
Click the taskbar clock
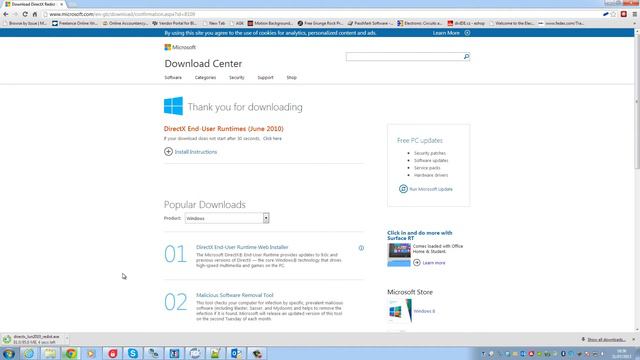tap(622, 353)
